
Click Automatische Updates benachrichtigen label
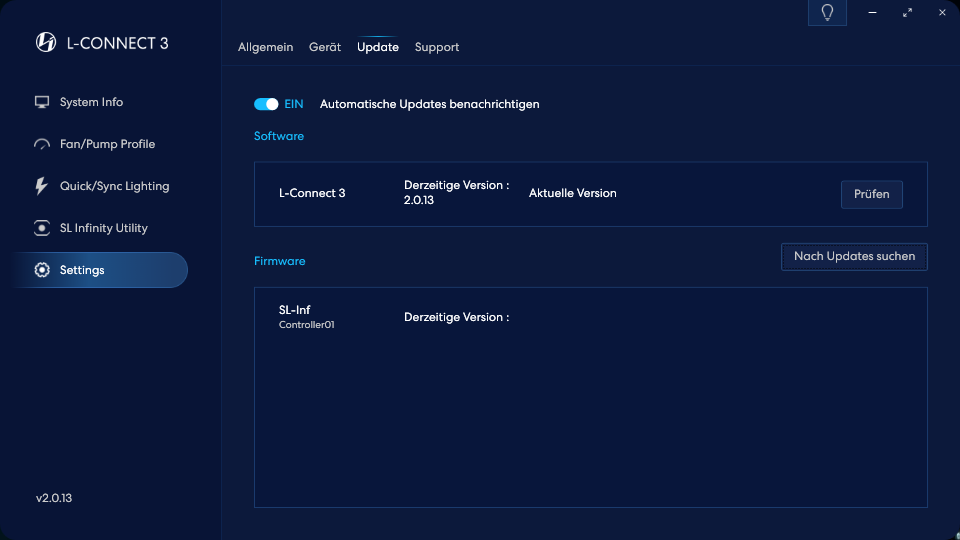tap(429, 104)
